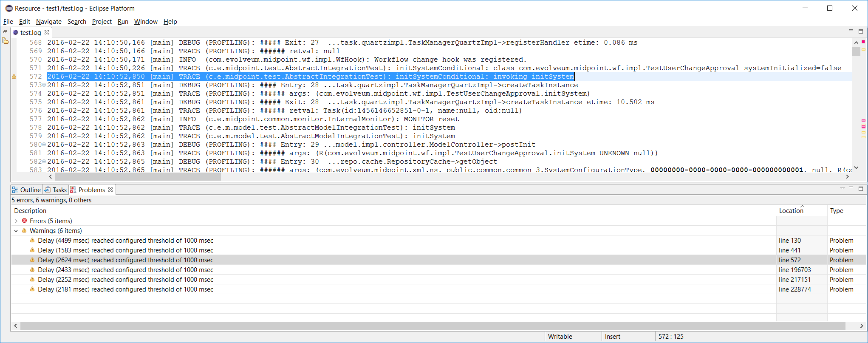Open the Problems view menu triangle
The width and height of the screenshot is (868, 343).
(x=842, y=188)
